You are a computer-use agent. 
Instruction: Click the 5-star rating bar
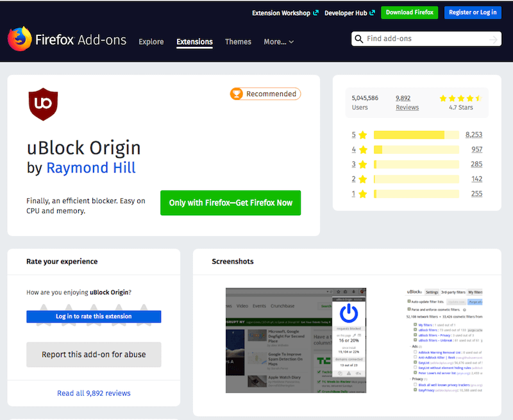click(x=416, y=135)
